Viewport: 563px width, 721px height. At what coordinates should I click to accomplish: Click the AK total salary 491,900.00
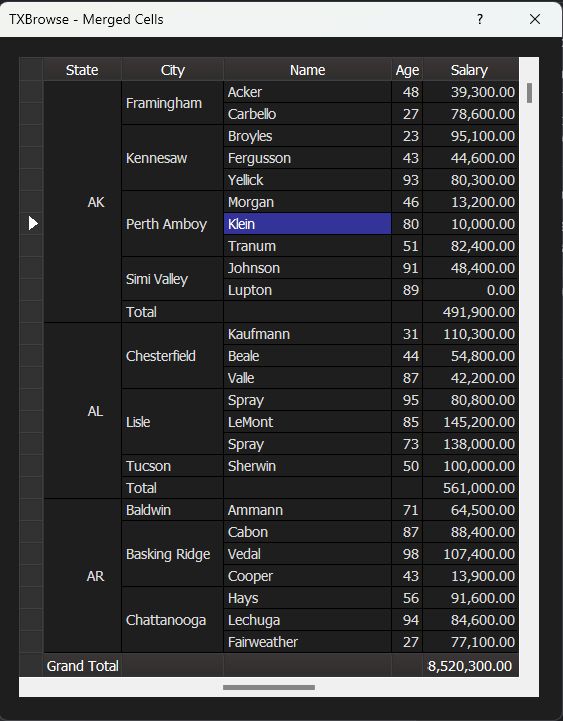471,312
